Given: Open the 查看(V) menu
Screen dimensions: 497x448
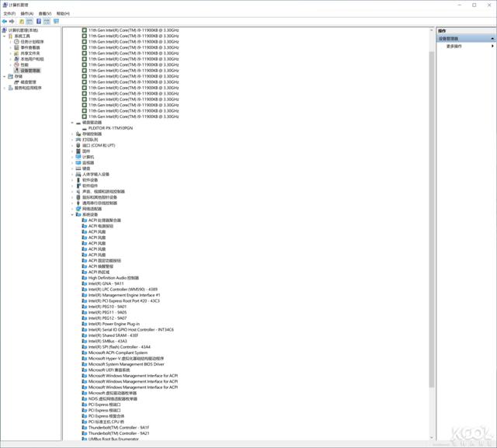Looking at the screenshot, I should tap(45, 13).
